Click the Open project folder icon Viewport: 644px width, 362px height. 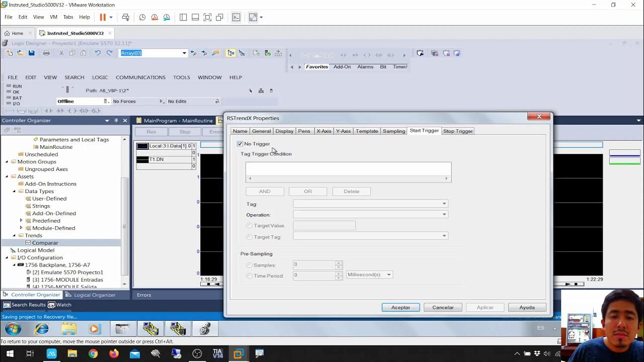pyautogui.click(x=21, y=53)
